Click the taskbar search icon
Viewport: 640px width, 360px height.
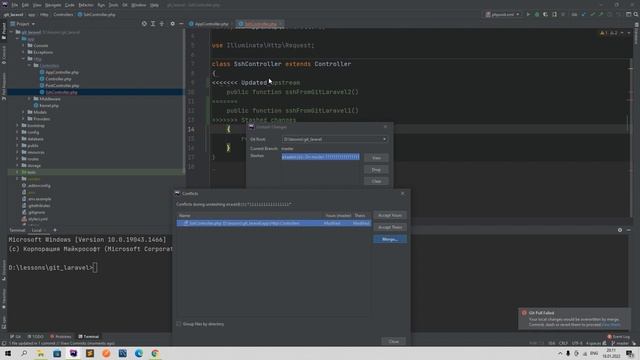pyautogui.click(x=24, y=353)
